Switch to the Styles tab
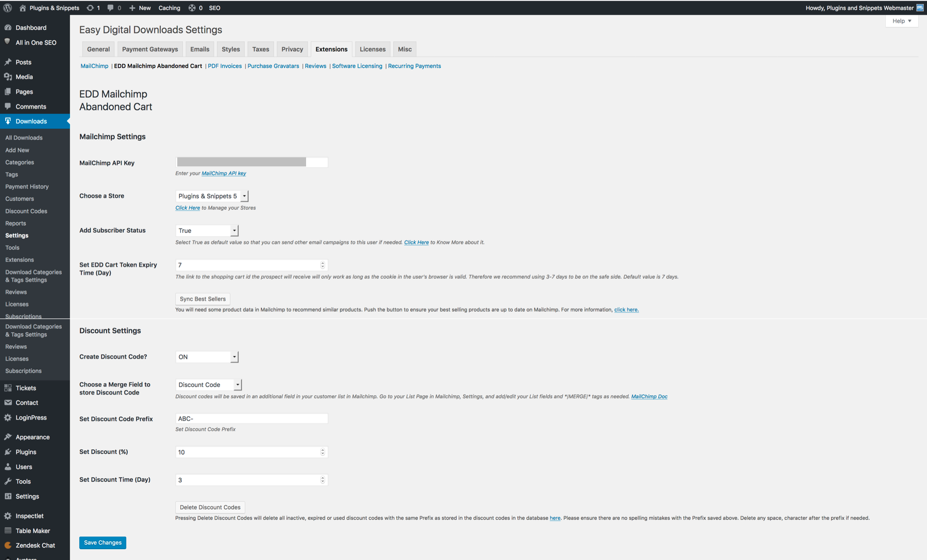 tap(231, 49)
